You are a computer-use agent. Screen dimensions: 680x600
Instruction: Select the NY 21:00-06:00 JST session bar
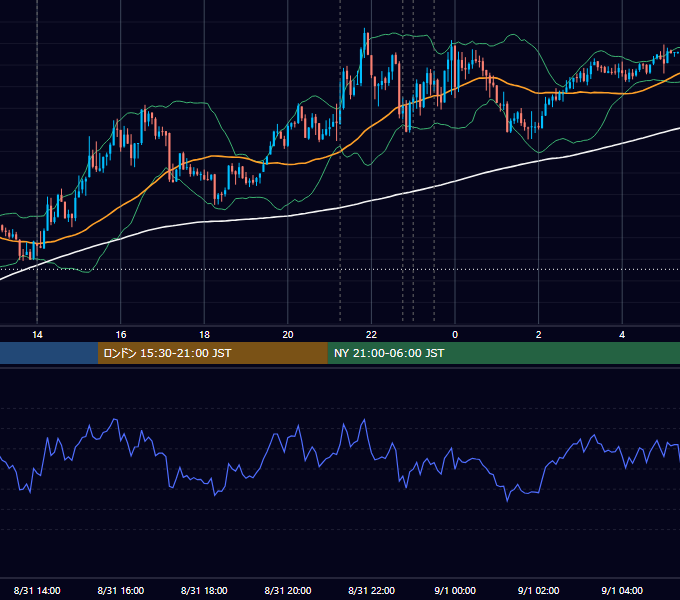(x=503, y=353)
